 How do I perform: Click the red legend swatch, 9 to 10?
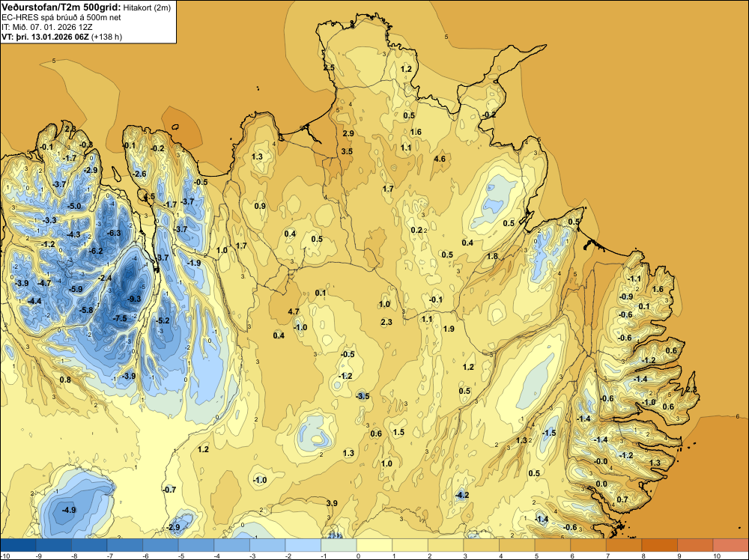695,545
